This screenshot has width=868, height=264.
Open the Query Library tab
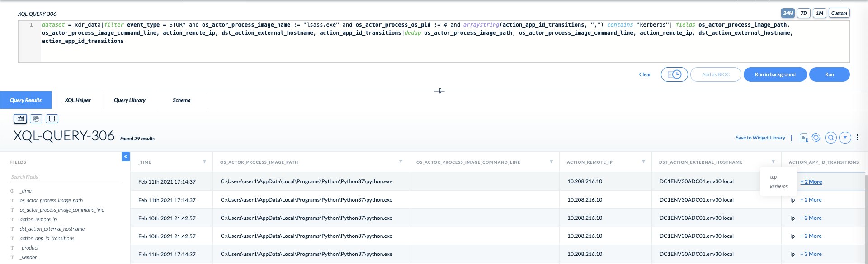pos(130,100)
